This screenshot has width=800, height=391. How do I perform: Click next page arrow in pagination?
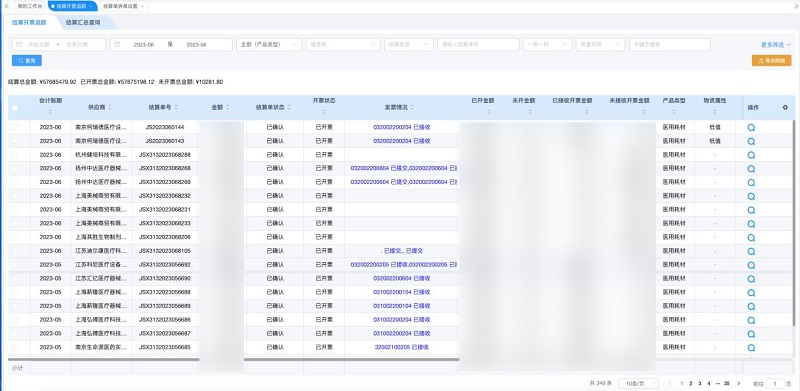point(738,383)
